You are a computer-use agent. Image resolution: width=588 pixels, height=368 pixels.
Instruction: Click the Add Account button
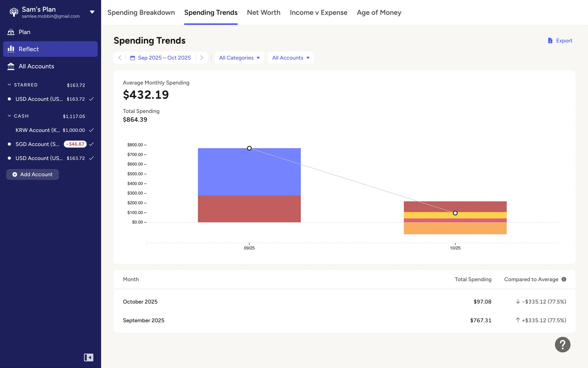point(32,174)
